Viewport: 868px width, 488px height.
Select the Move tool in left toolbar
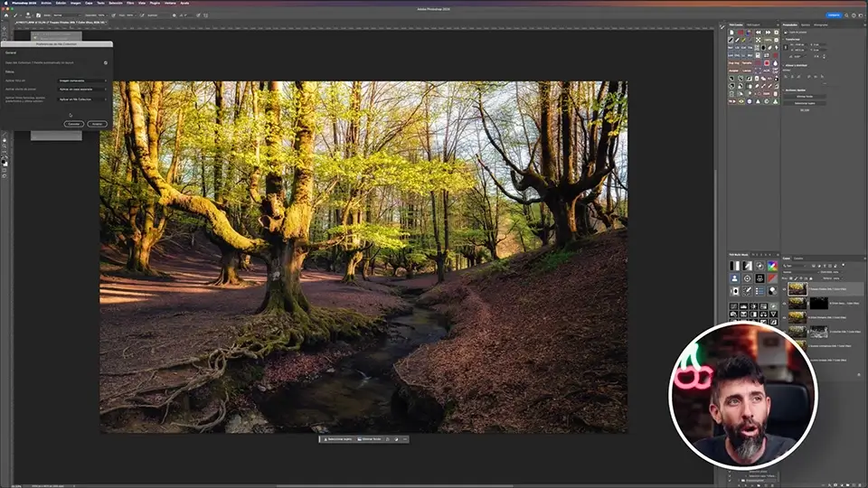point(5,29)
